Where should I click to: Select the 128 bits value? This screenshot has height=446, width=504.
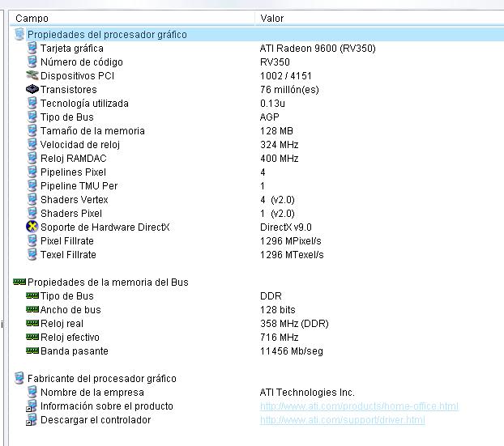[x=278, y=309]
